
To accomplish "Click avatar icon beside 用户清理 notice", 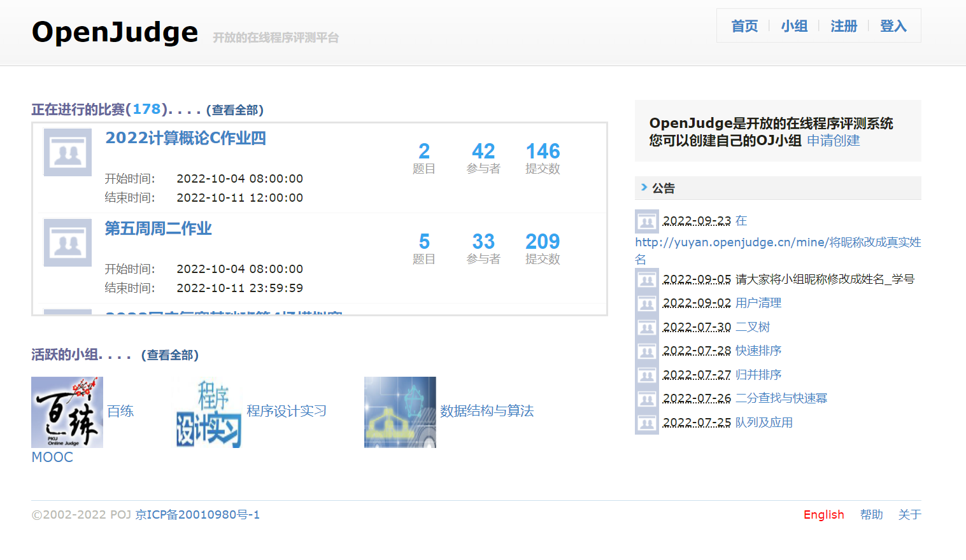I will point(647,304).
